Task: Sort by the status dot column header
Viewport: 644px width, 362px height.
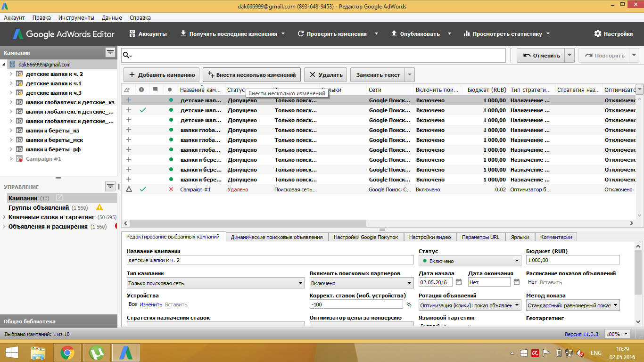Action: [170, 90]
